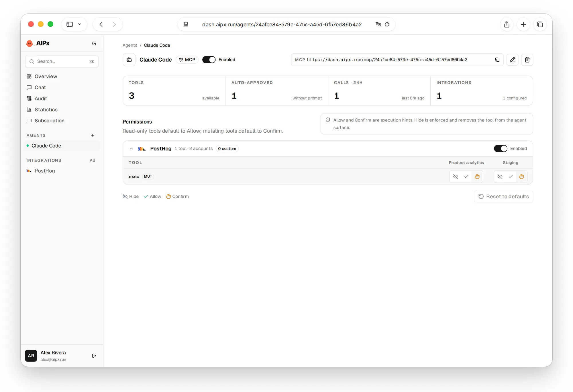This screenshot has width=573, height=392.
Task: Reload the page in the browser
Action: (387, 24)
